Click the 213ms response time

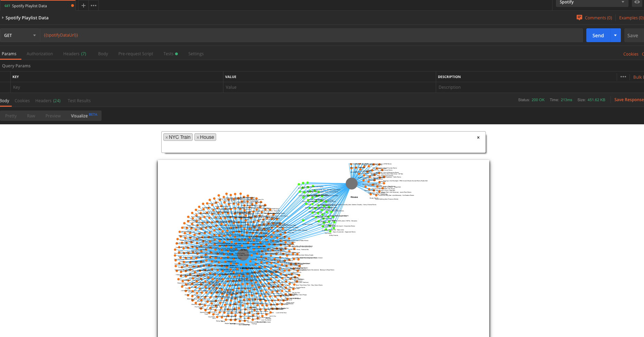[x=566, y=100]
